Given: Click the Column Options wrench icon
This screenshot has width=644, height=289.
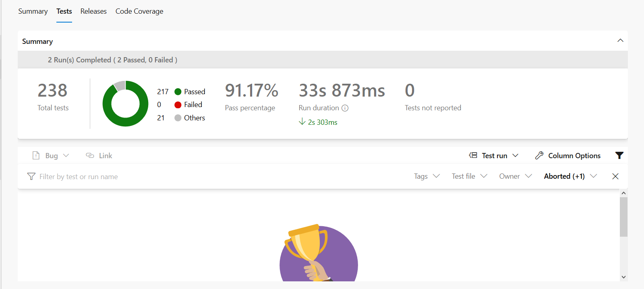Looking at the screenshot, I should coord(539,155).
